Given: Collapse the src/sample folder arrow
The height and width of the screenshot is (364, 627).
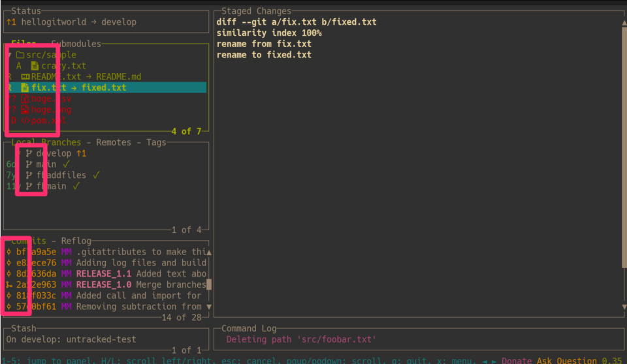Looking at the screenshot, I should point(8,55).
